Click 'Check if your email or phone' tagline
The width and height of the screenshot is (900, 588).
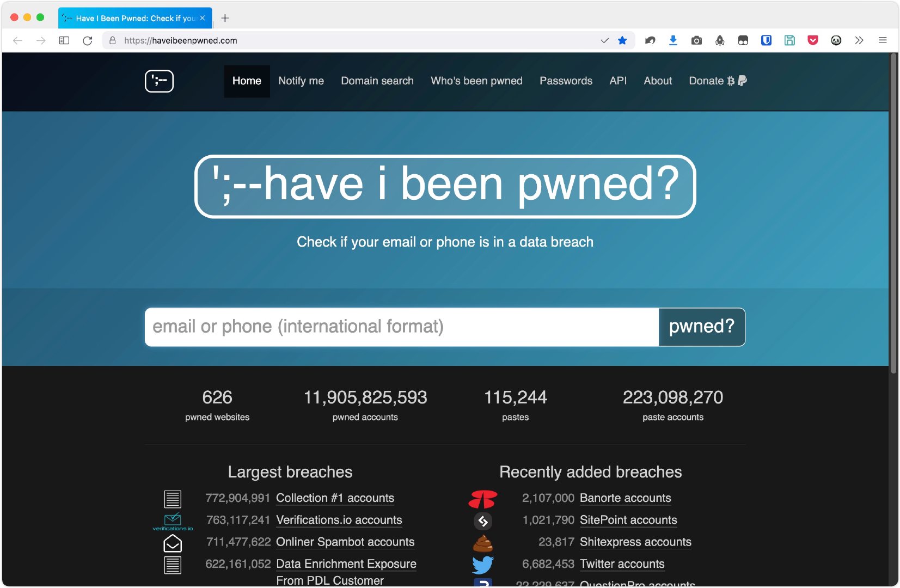click(445, 242)
